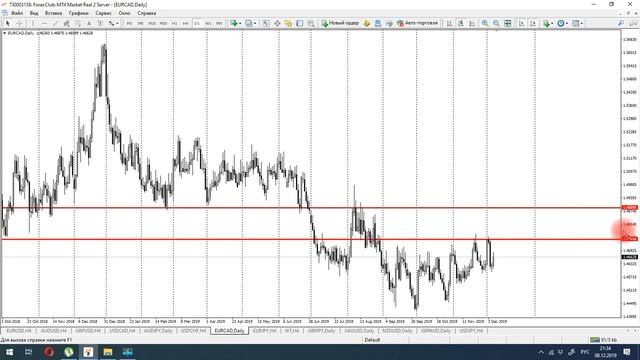The height and width of the screenshot is (360, 640).
Task: Open indicators list dropdown
Action: pos(548,23)
